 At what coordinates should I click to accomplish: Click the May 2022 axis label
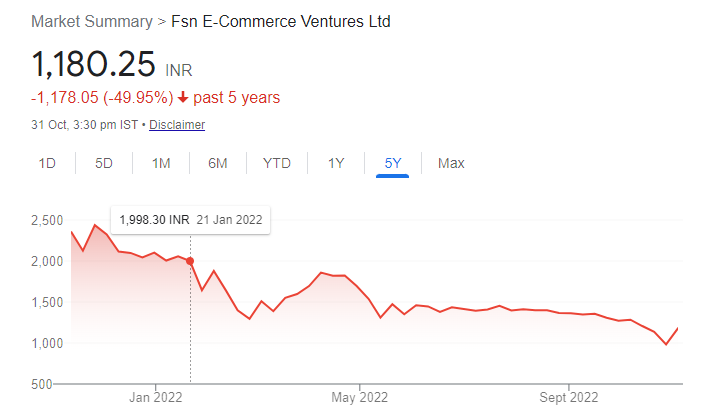coord(359,397)
